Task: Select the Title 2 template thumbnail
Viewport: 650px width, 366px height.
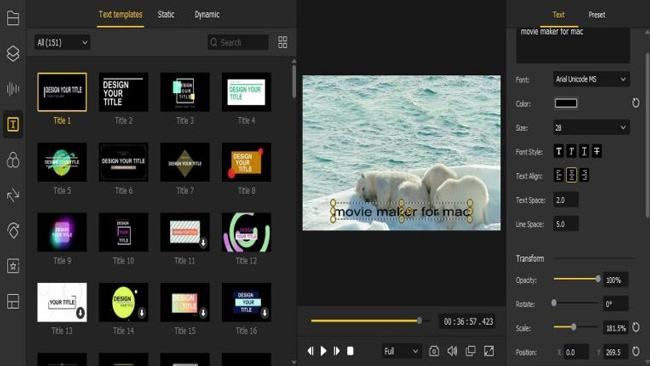Action: [x=124, y=92]
